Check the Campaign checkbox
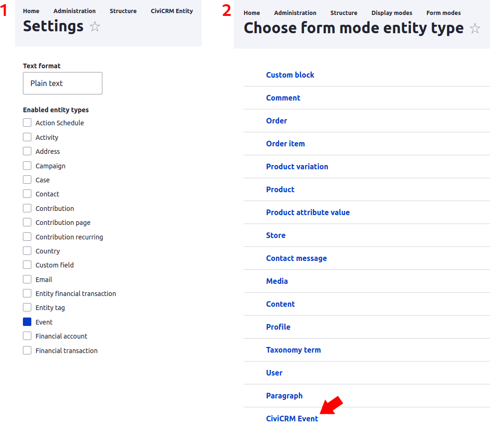This screenshot has height=448, width=490. (x=27, y=166)
